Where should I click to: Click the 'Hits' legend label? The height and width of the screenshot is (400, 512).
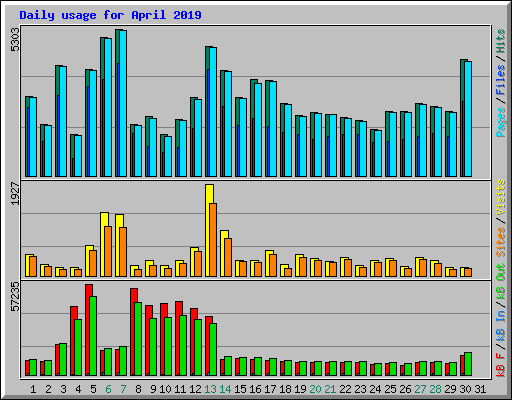(x=501, y=41)
